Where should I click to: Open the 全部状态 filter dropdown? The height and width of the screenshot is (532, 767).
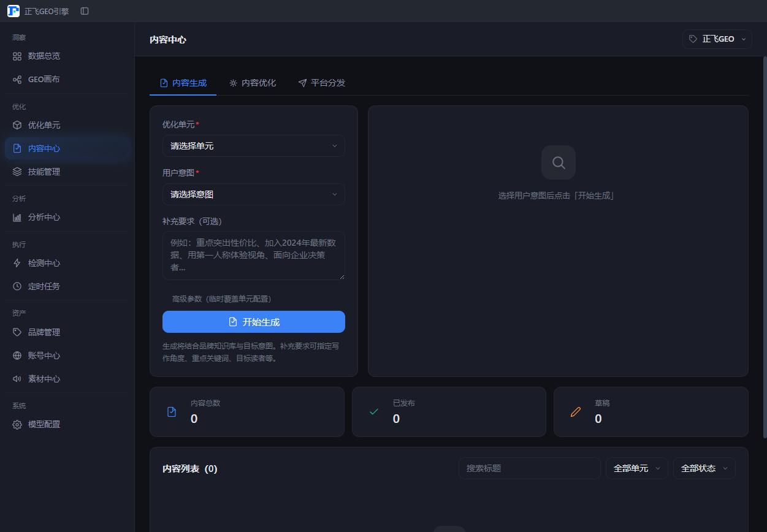(704, 468)
